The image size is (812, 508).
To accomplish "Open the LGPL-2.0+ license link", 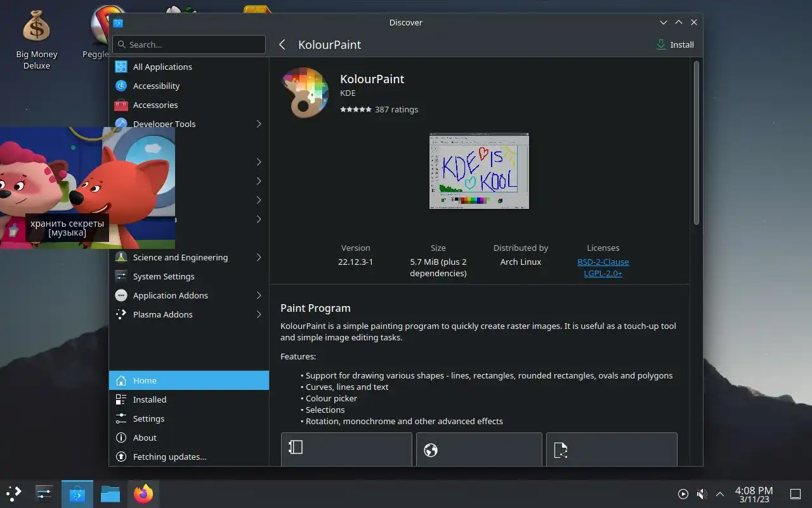I will coord(603,273).
